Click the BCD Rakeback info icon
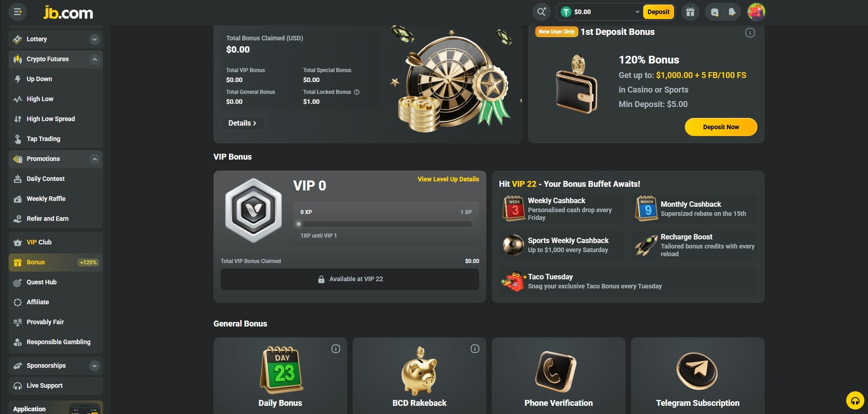Viewport: 868px width, 414px height. pos(475,349)
